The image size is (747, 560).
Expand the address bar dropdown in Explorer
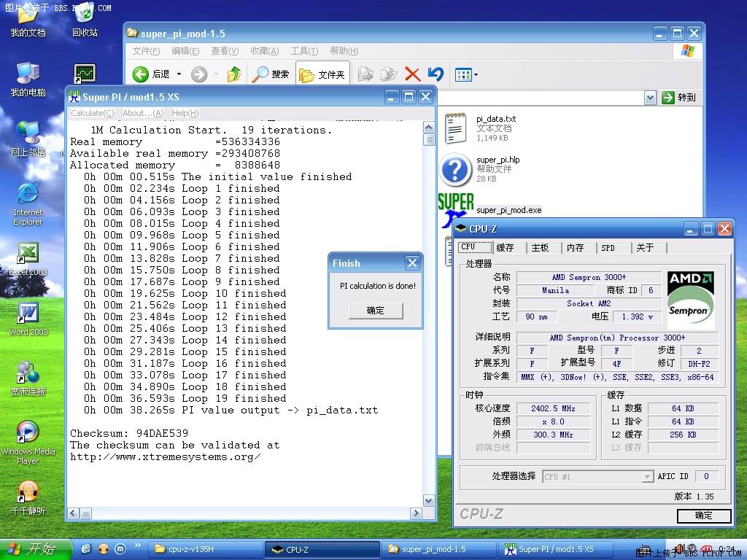650,98
